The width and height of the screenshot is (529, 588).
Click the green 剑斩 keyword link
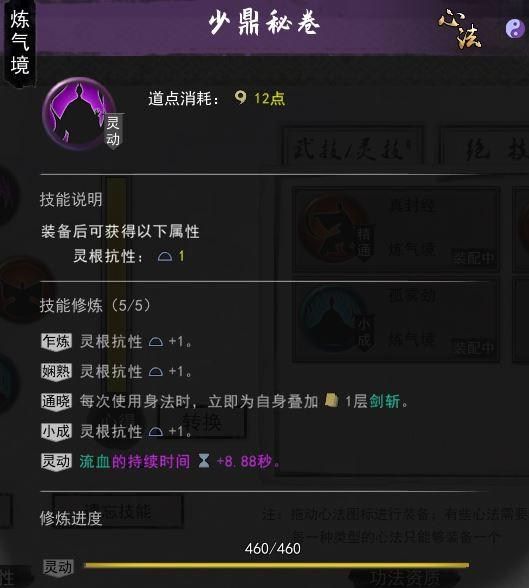pyautogui.click(x=385, y=401)
